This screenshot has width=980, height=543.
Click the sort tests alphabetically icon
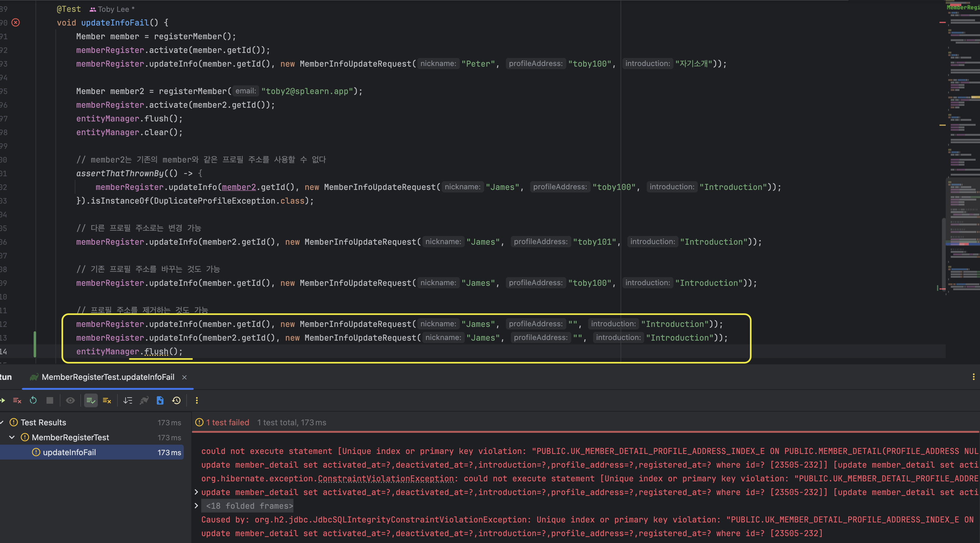point(128,400)
